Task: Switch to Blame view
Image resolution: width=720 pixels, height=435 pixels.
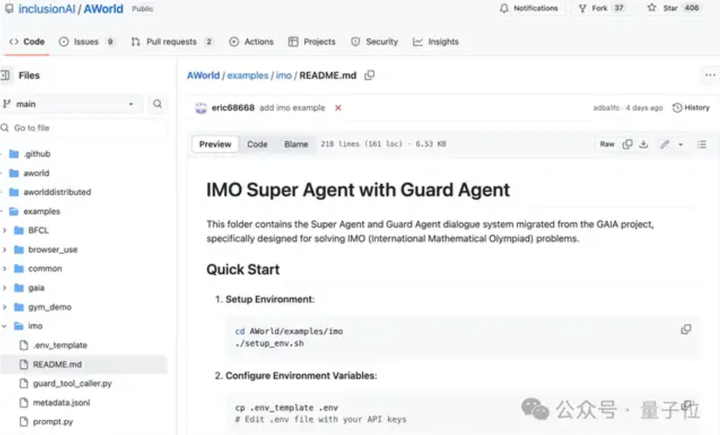Action: click(296, 144)
